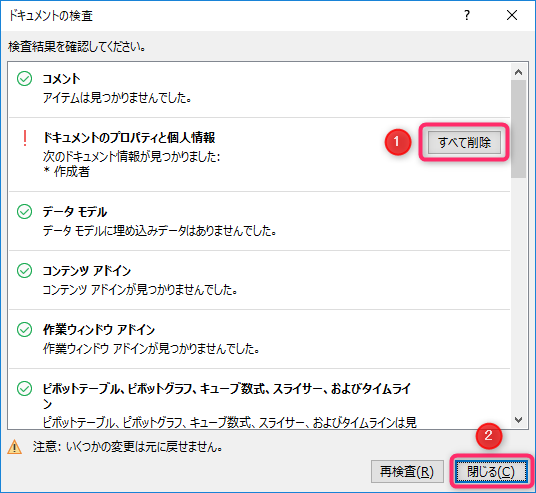Click the green checkmark next to 作業ウィンドウ アドイン
Image resolution: width=536 pixels, height=493 pixels.
[25, 330]
